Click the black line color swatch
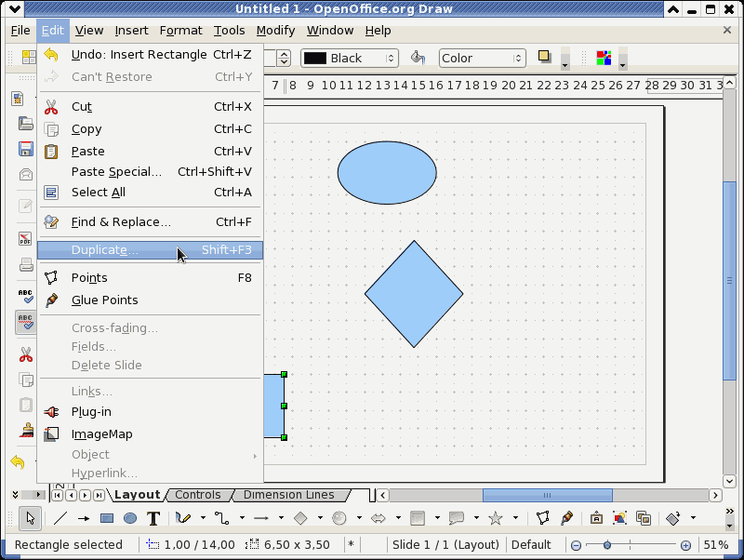 (315, 59)
